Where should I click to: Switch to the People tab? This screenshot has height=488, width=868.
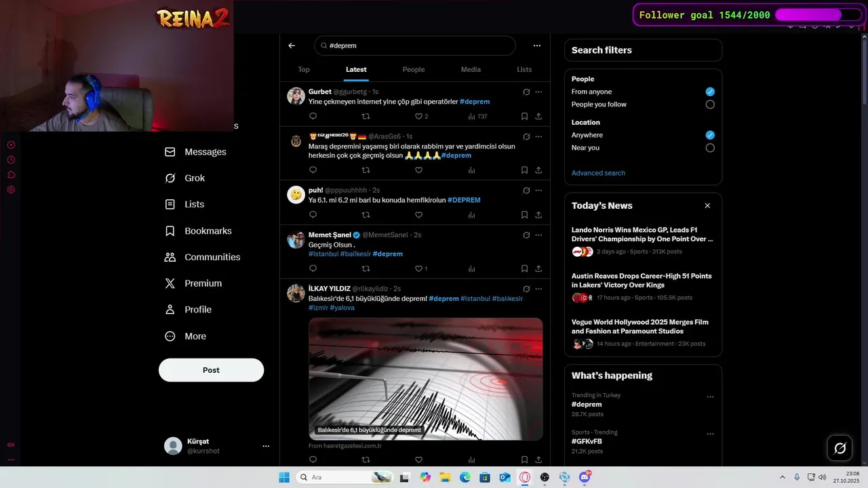[x=414, y=69]
